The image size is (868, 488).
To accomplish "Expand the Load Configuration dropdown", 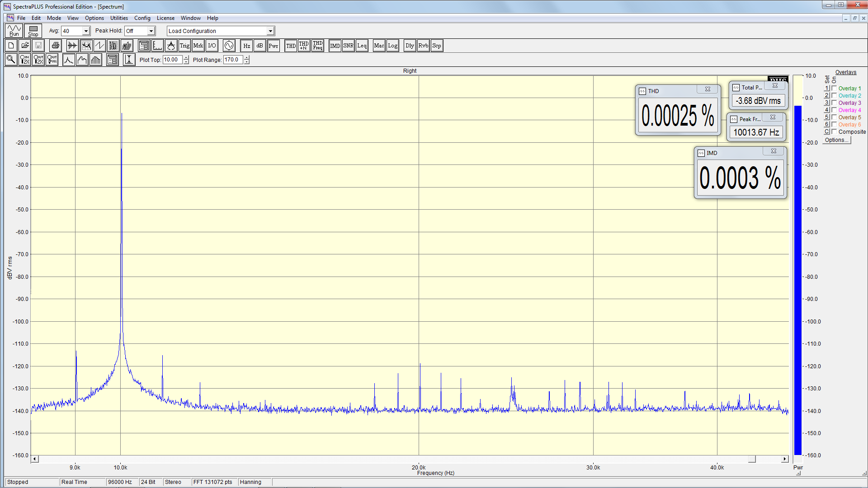I will pyautogui.click(x=270, y=31).
